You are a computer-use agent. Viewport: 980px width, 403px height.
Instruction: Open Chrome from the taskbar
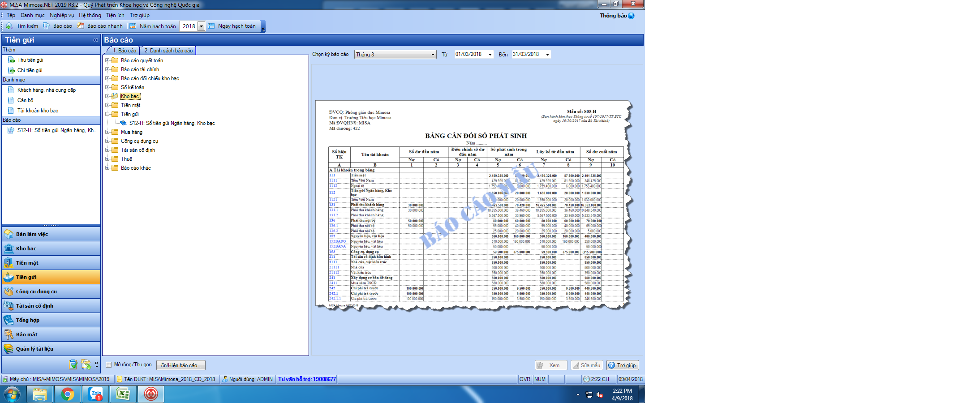(68, 394)
